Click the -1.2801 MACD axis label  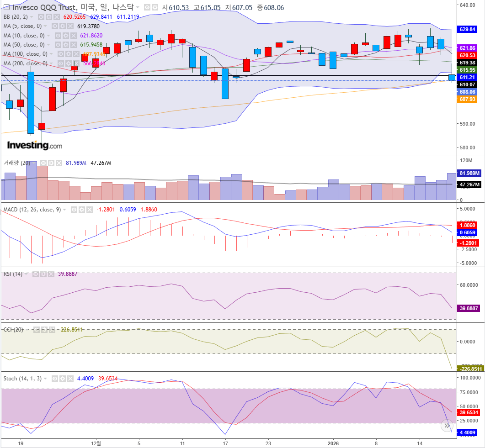(x=468, y=243)
